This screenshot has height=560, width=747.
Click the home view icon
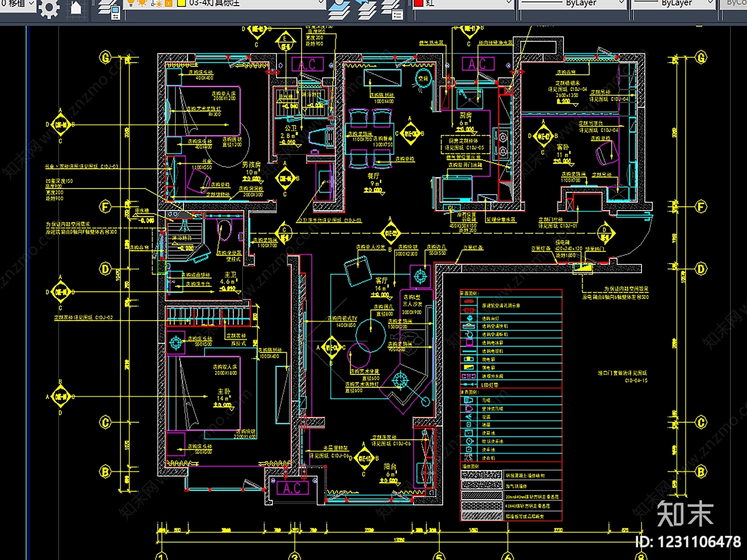coord(76,8)
